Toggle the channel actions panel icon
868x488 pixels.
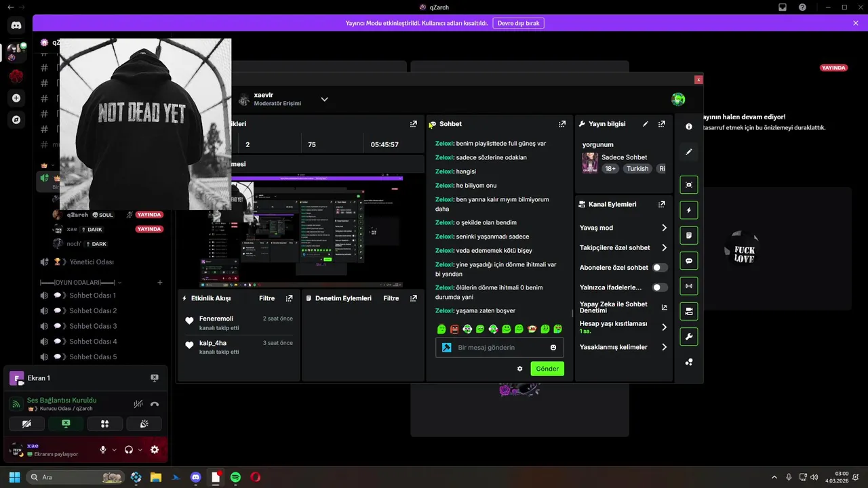(689, 311)
